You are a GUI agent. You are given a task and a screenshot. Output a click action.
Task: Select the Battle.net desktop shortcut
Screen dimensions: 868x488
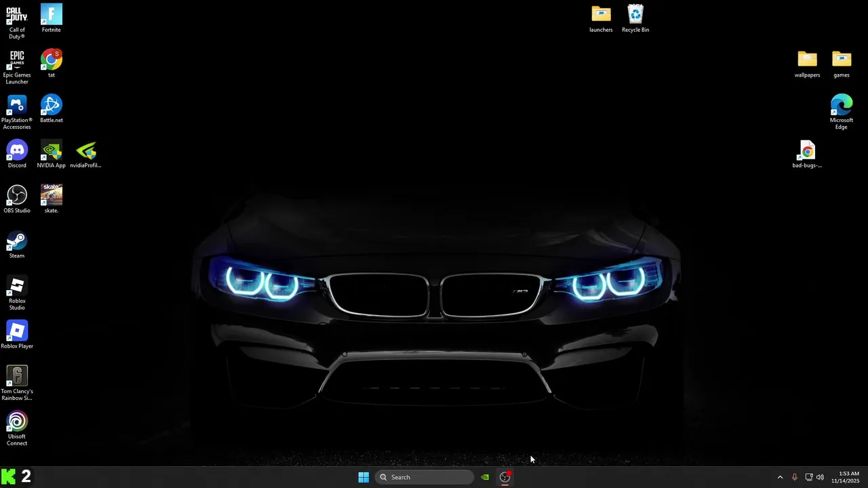52,109
